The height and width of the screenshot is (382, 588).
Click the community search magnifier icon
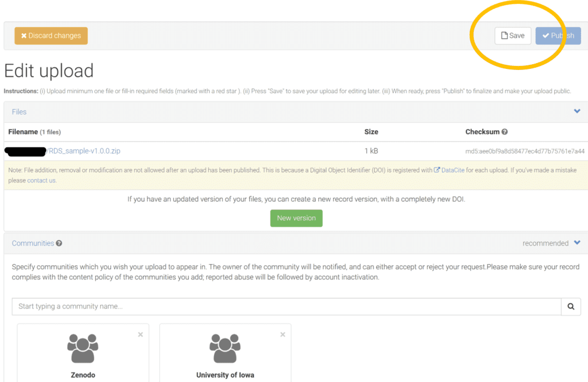571,306
